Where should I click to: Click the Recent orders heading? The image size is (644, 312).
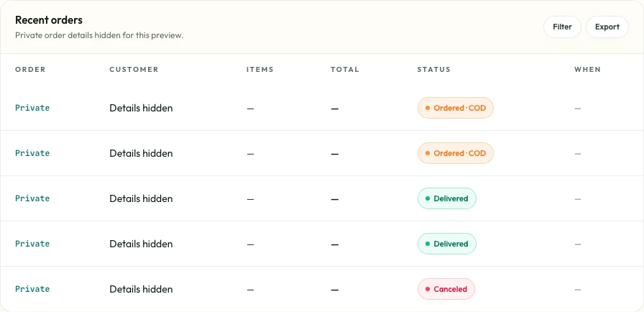tap(49, 19)
